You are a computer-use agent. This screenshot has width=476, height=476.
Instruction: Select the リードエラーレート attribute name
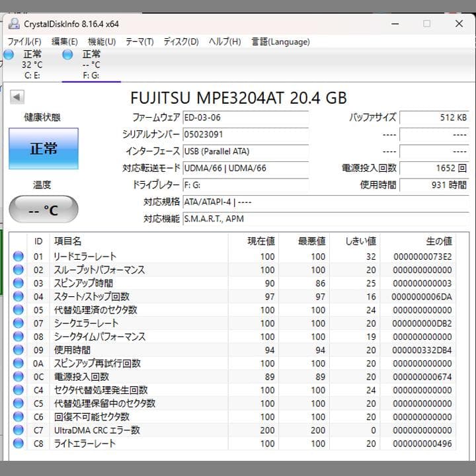pyautogui.click(x=85, y=257)
